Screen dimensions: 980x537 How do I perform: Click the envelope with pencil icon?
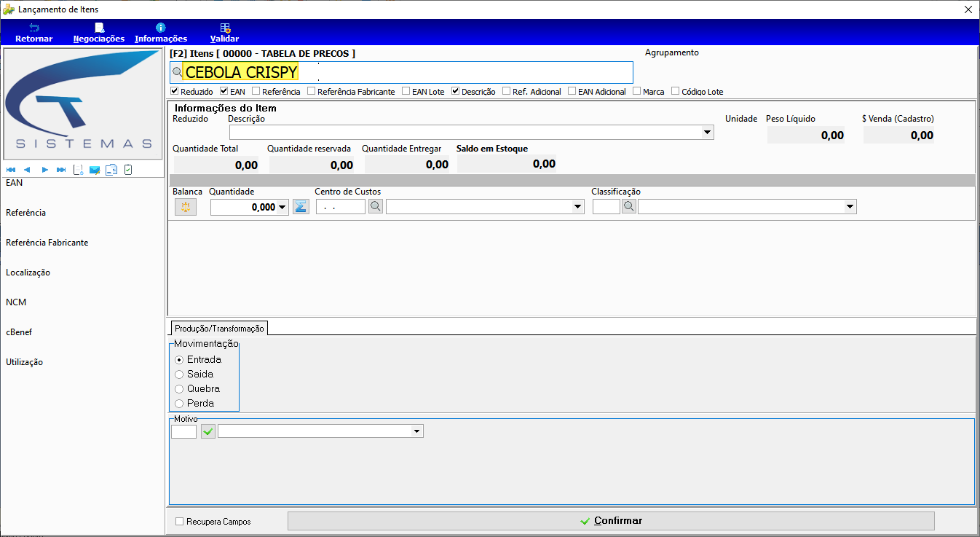[95, 170]
